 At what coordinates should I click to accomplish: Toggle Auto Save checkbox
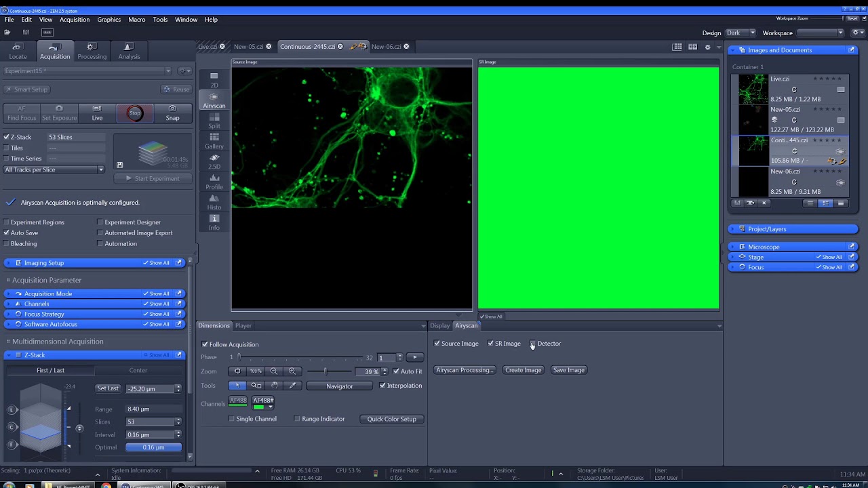tap(7, 232)
